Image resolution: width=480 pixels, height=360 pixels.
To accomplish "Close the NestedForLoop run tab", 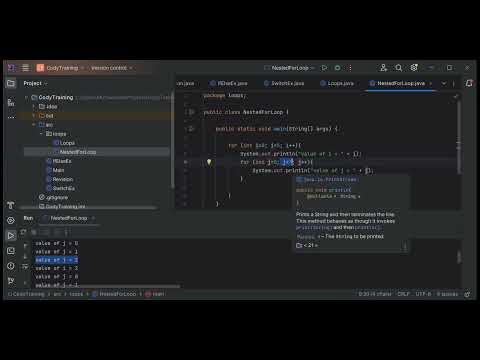I will tap(93, 218).
